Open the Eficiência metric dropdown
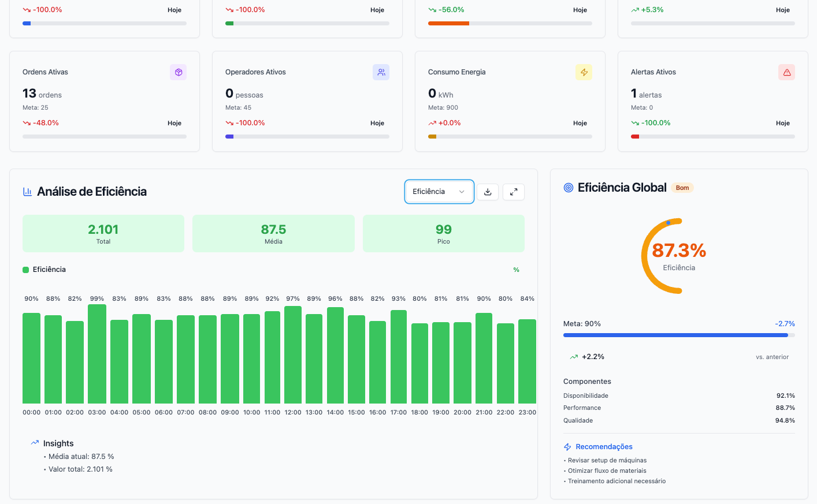Screen dimensions: 817x504 [439, 192]
